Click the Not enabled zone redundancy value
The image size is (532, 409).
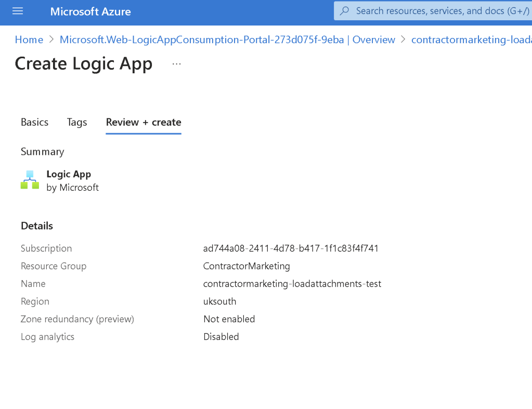(x=229, y=319)
